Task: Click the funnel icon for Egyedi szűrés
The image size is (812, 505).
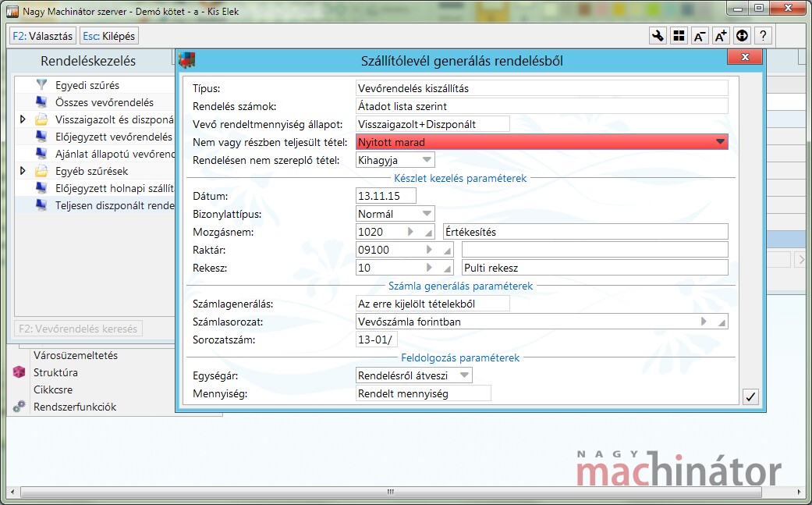Action: pyautogui.click(x=41, y=85)
